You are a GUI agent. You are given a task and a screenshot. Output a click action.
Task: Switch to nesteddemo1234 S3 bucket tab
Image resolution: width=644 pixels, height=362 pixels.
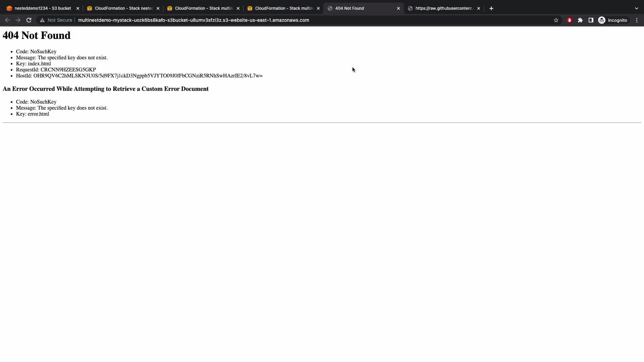pyautogui.click(x=43, y=8)
